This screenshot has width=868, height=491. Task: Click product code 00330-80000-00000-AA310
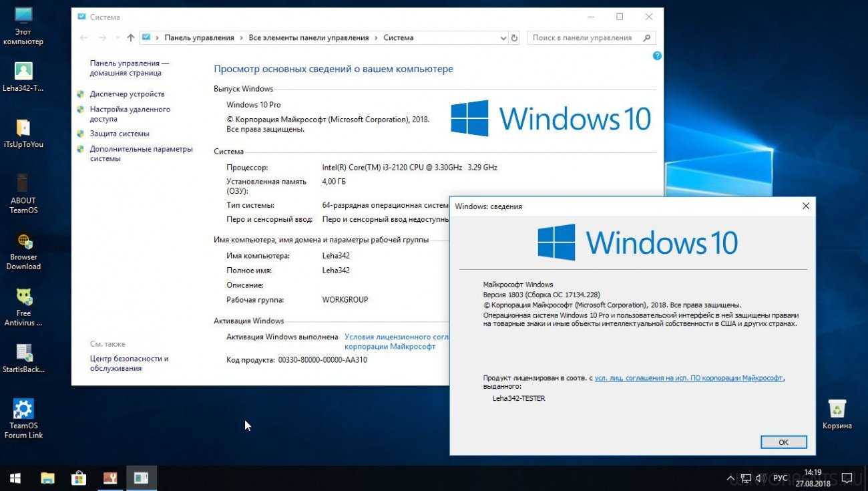322,360
